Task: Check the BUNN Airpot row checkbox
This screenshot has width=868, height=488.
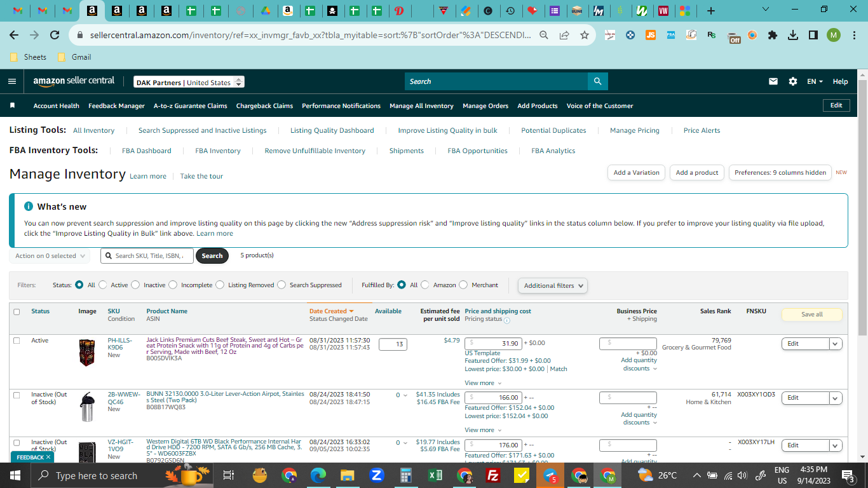Action: (x=17, y=395)
